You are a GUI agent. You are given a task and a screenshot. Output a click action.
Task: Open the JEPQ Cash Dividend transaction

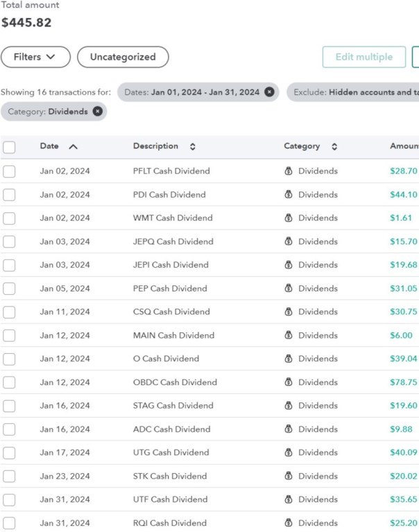pyautogui.click(x=173, y=241)
